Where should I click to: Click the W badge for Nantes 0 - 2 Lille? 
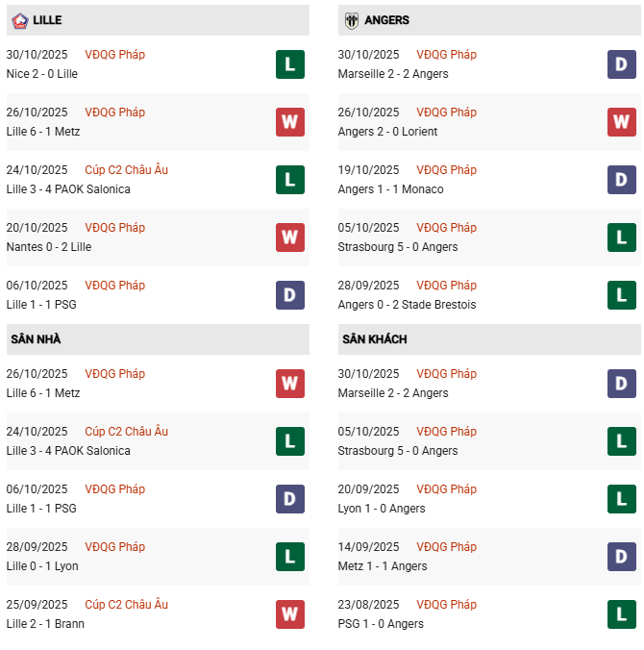[x=289, y=237]
